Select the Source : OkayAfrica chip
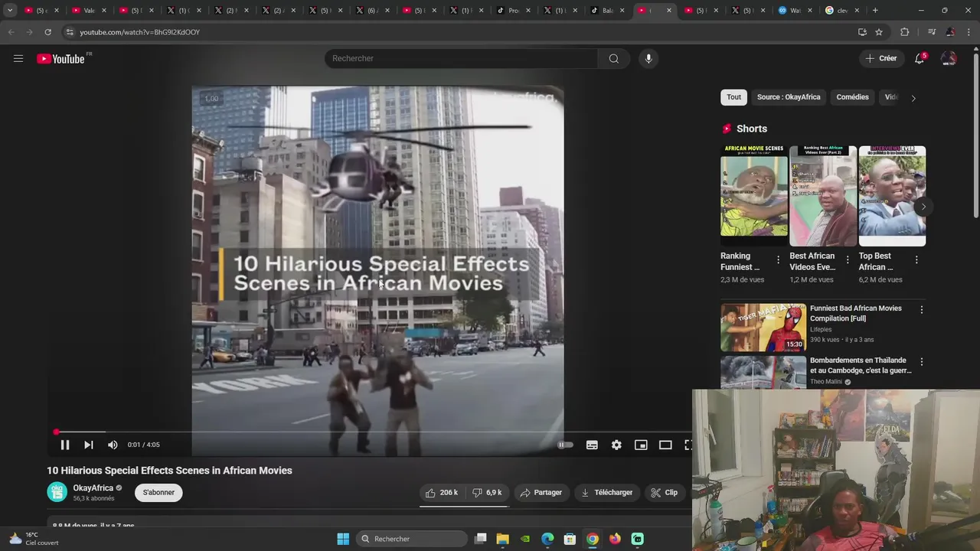The width and height of the screenshot is (980, 551). pos(788,97)
